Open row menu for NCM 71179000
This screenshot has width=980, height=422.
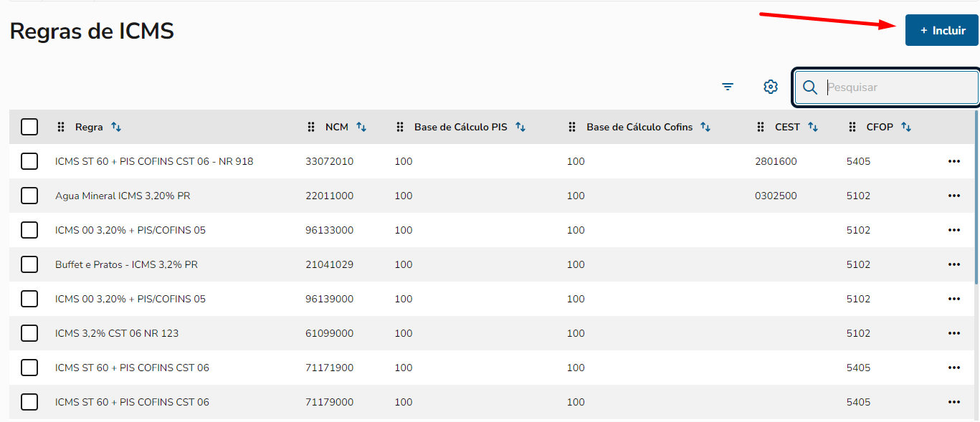click(x=954, y=402)
